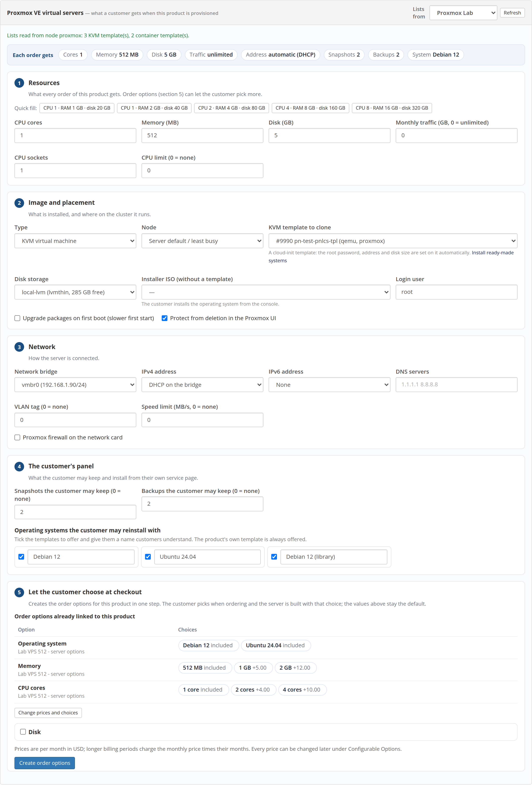The width and height of the screenshot is (532, 785).
Task: Click the Create order options button
Action: (44, 763)
